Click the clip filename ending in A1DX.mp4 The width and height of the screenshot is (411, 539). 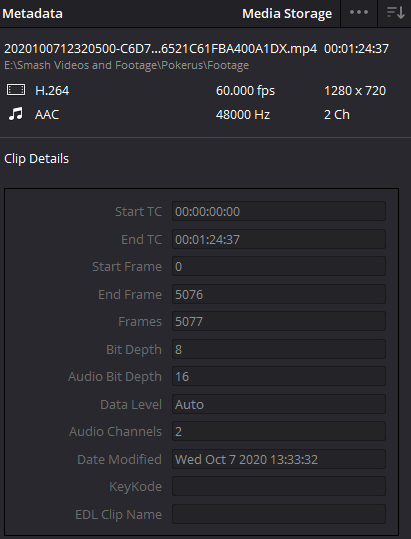(160, 48)
